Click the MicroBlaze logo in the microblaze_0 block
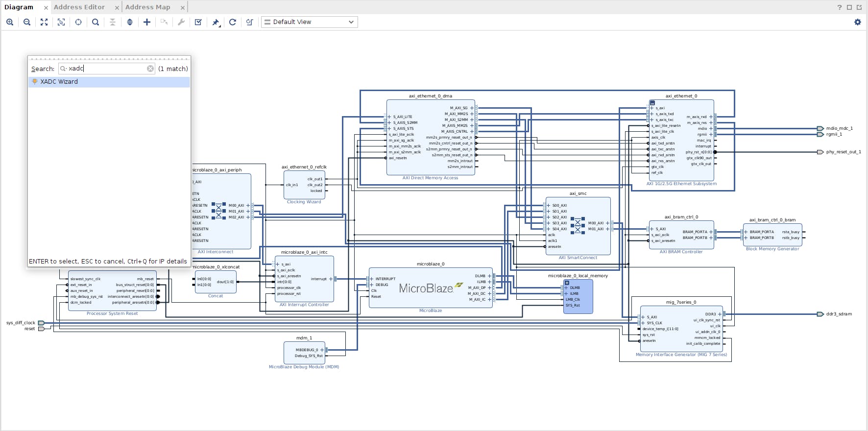This screenshot has width=868, height=431. pos(431,288)
